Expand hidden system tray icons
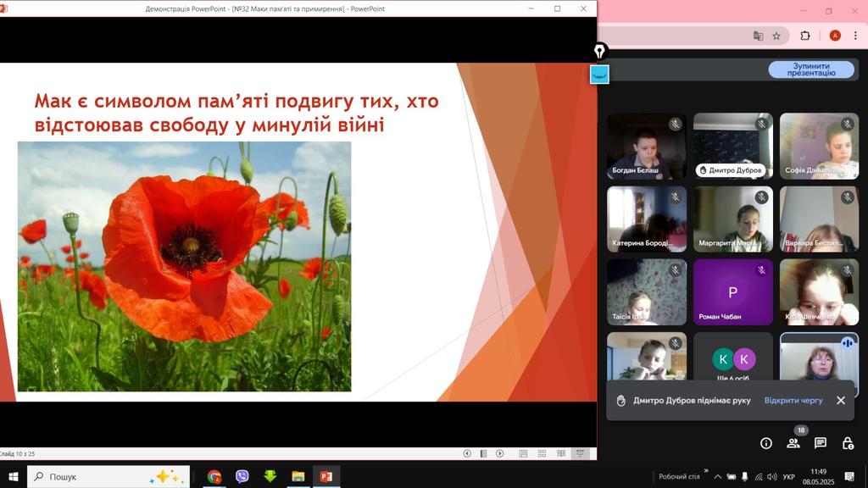The width and height of the screenshot is (868, 488). (718, 477)
